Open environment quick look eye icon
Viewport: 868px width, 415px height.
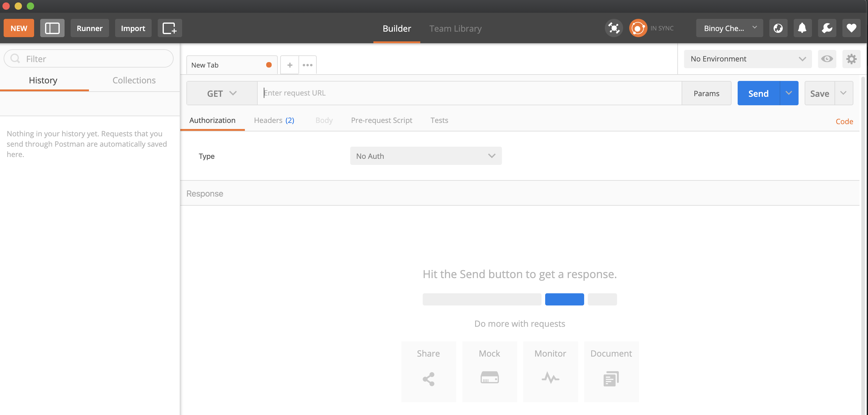[827, 59]
